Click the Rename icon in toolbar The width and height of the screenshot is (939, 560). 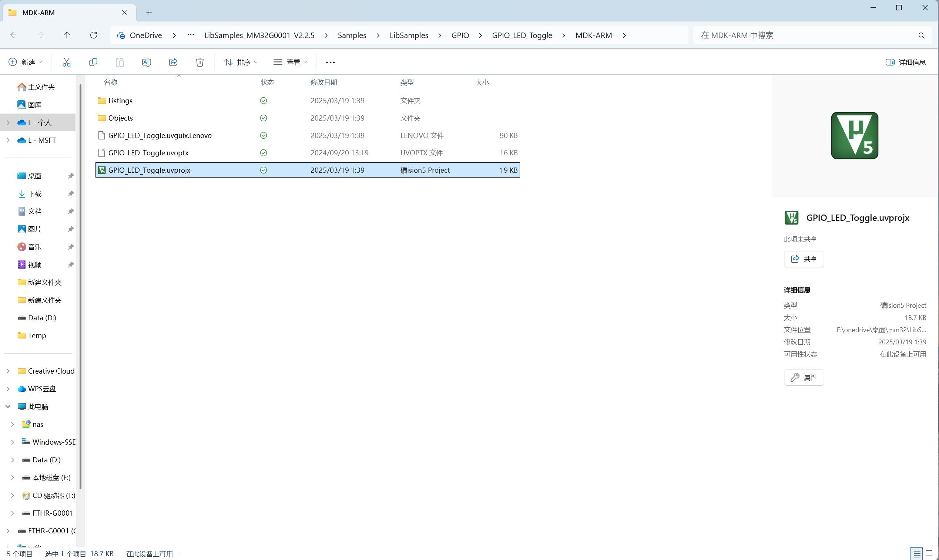click(147, 62)
